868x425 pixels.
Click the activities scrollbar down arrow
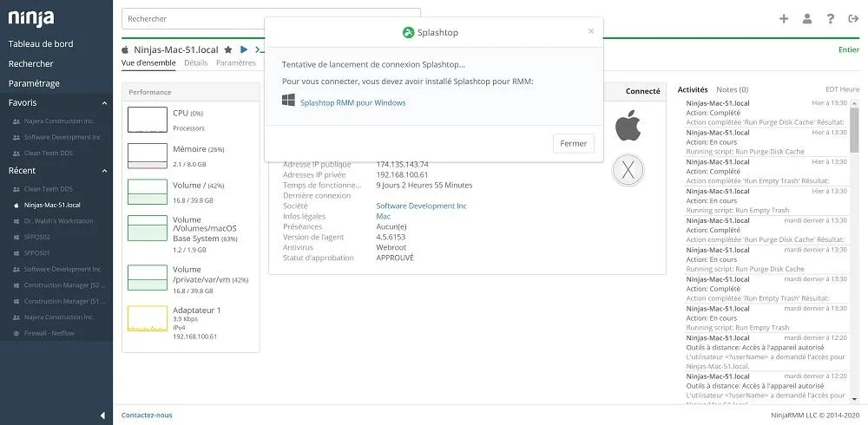(855, 399)
